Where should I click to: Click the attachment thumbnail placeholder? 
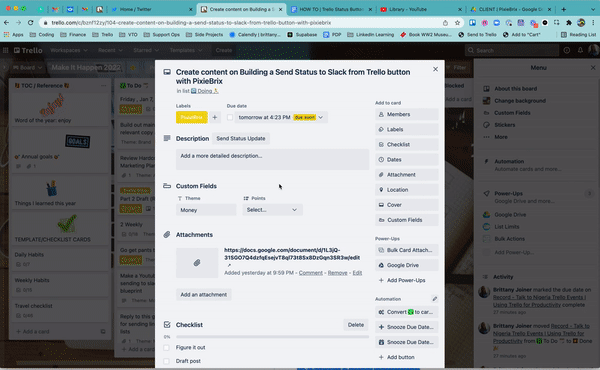(197, 263)
